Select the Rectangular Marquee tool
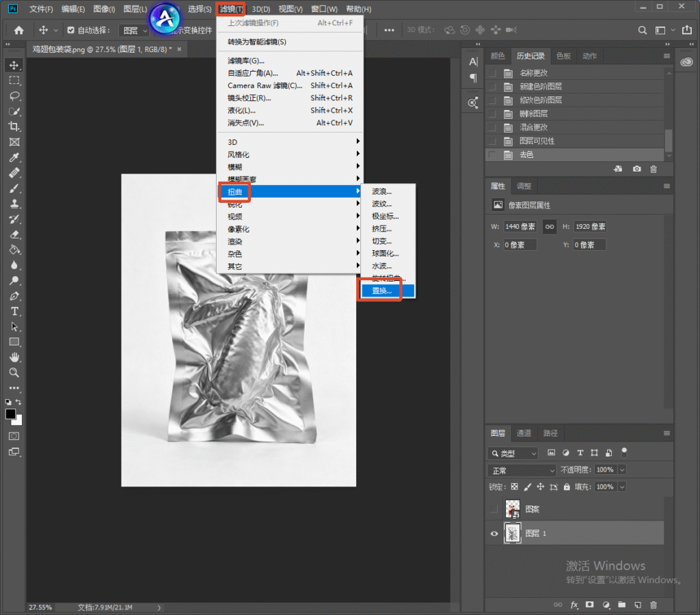 14,81
